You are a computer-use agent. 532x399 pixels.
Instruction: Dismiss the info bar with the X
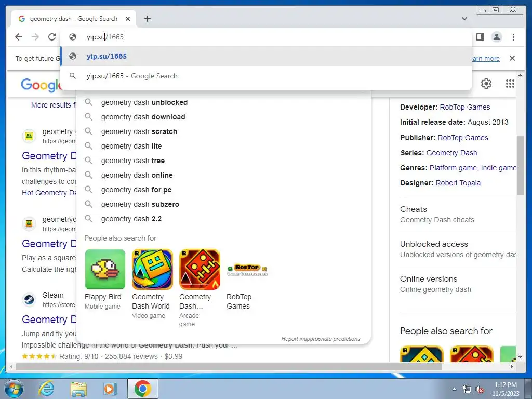[x=512, y=58]
